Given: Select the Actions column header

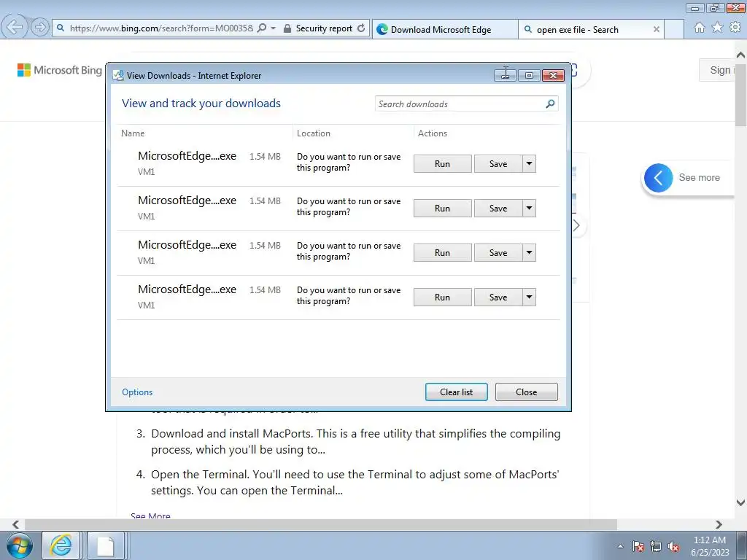Looking at the screenshot, I should [x=433, y=133].
